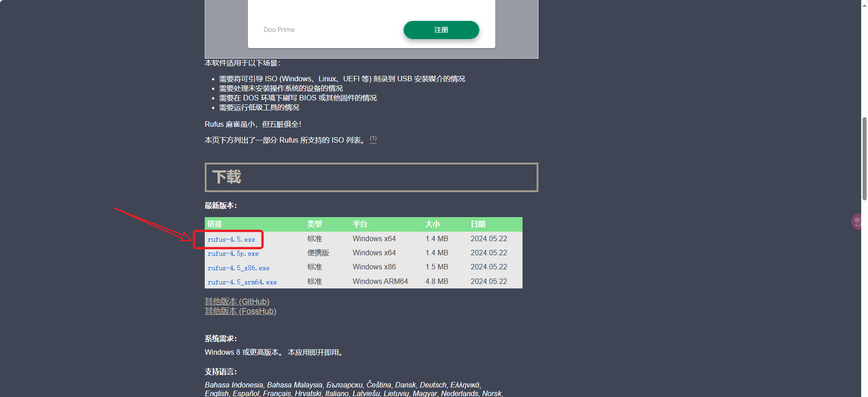Click the translation floating icon at right edge
The width and height of the screenshot is (868, 397).
[x=857, y=222]
